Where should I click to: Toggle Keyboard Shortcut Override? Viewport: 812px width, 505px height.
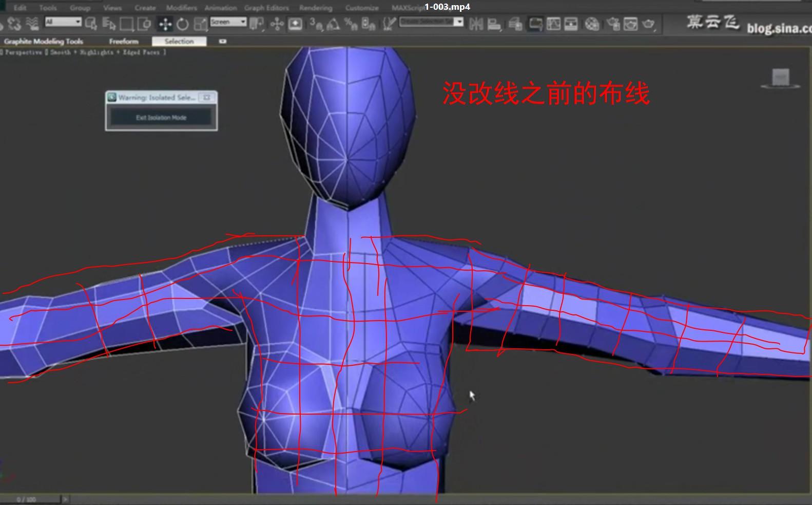tap(295, 24)
